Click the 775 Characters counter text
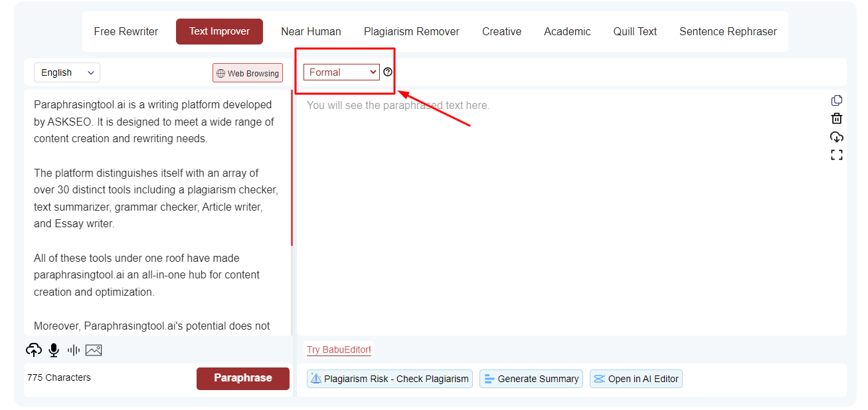 (x=59, y=377)
